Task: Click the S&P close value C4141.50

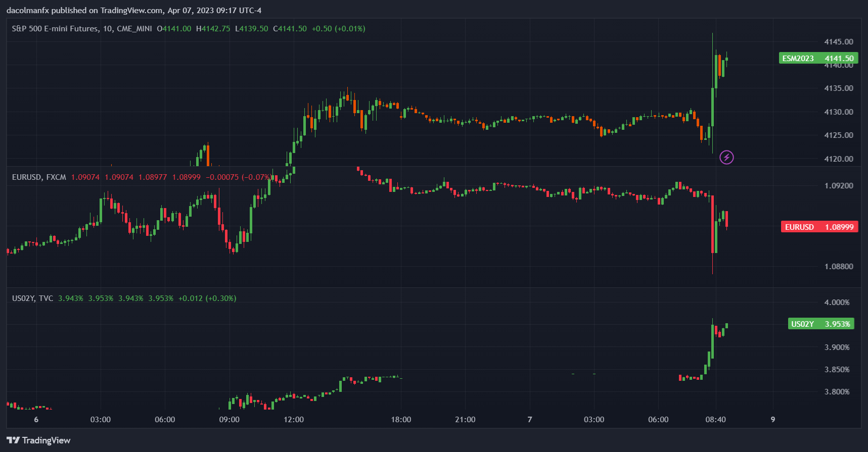Action: [x=290, y=29]
